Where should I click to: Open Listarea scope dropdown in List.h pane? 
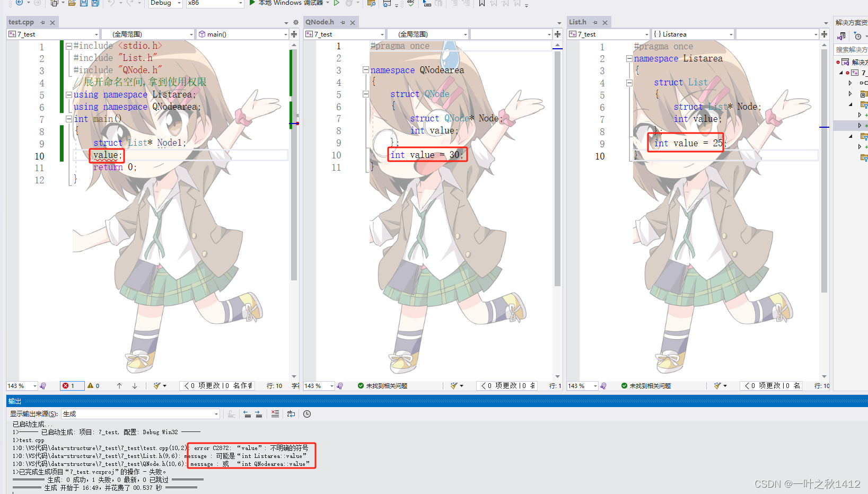pyautogui.click(x=692, y=34)
